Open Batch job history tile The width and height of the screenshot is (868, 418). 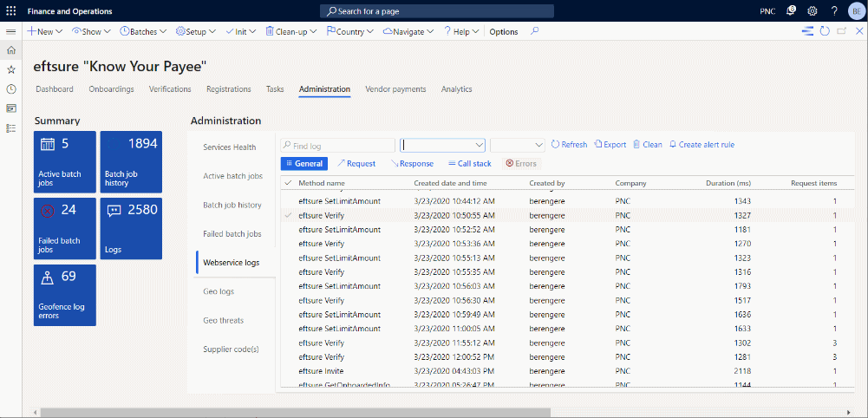pos(131,161)
